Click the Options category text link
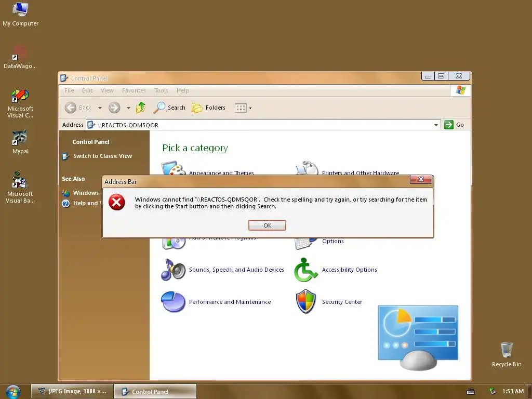 [333, 241]
